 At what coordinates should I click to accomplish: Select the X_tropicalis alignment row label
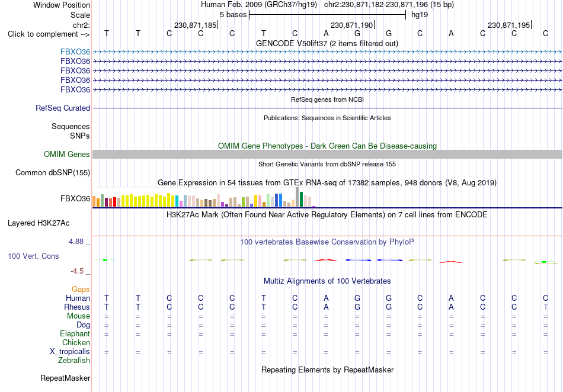coord(70,352)
